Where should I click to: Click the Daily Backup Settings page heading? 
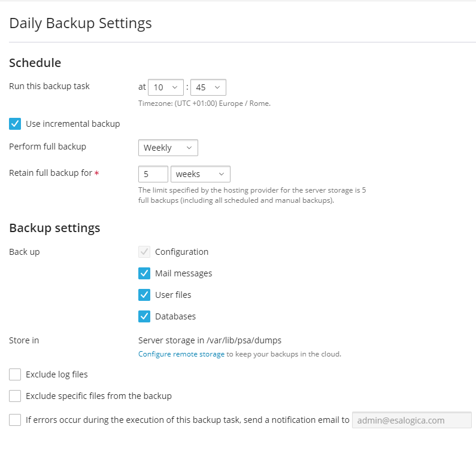point(80,23)
